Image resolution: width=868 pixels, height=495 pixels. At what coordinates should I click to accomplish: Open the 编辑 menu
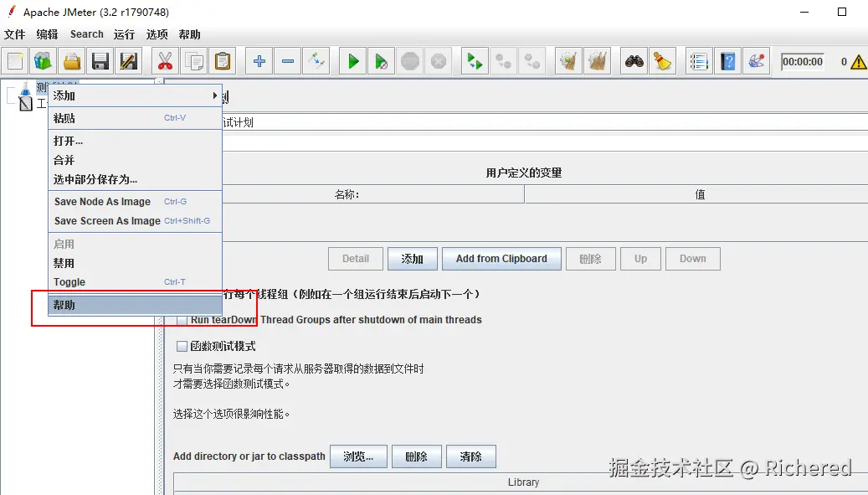tap(47, 34)
